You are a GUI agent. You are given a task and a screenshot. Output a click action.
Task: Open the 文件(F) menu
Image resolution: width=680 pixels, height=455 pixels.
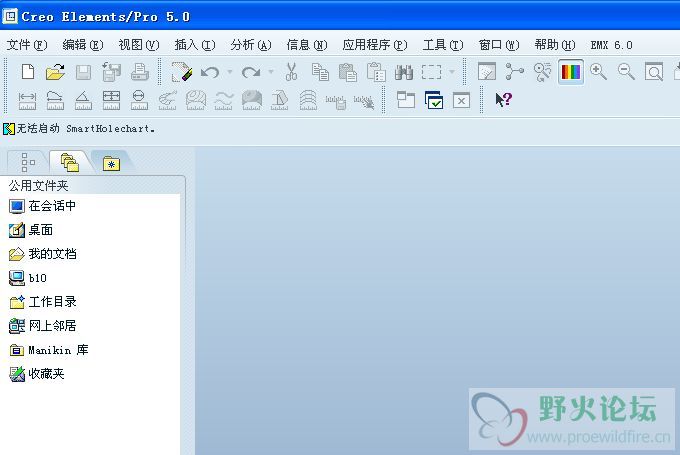[27, 45]
